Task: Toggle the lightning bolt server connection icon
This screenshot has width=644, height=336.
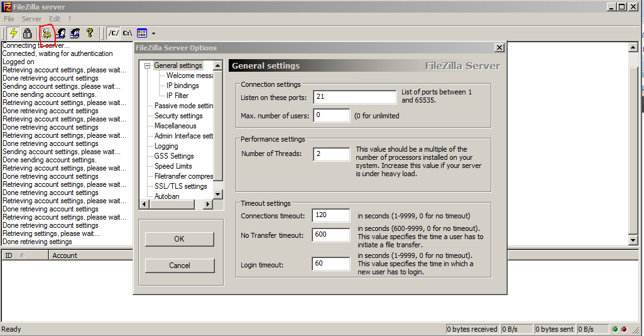Action: coord(14,33)
